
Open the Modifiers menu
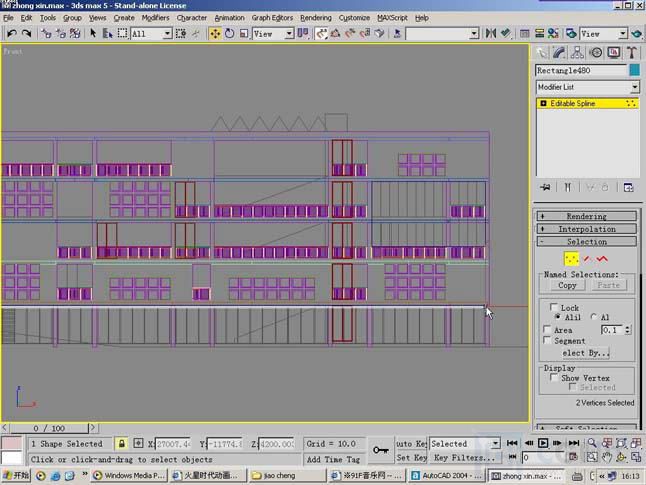[x=155, y=18]
